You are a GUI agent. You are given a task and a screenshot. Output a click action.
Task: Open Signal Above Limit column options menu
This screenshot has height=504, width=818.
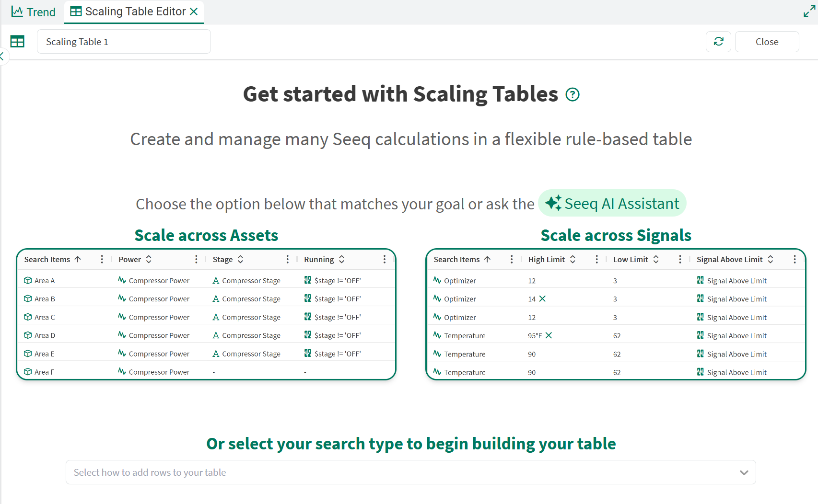[795, 259]
